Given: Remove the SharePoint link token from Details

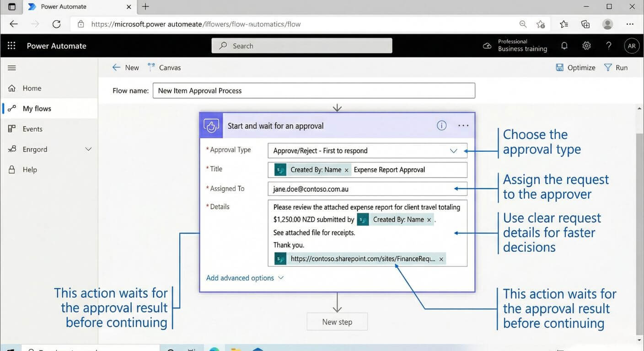Looking at the screenshot, I should tap(441, 259).
